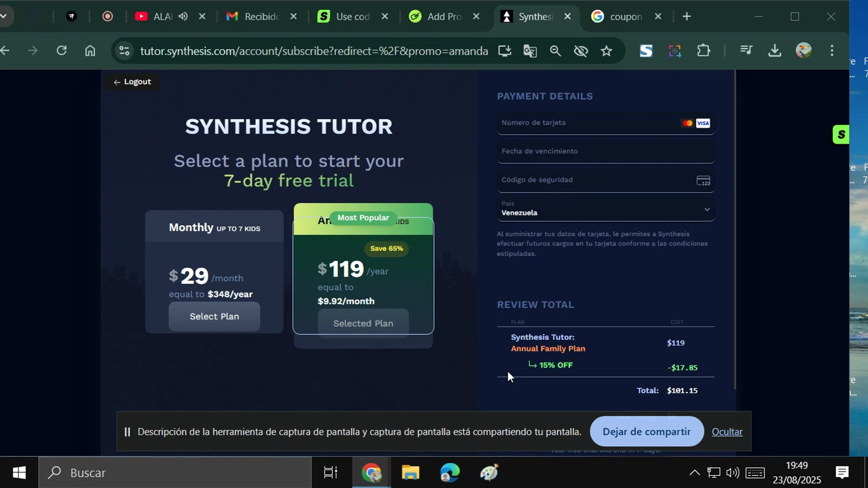Open Microsoft Edge from taskbar
Screen dimensions: 868x488
click(x=450, y=472)
